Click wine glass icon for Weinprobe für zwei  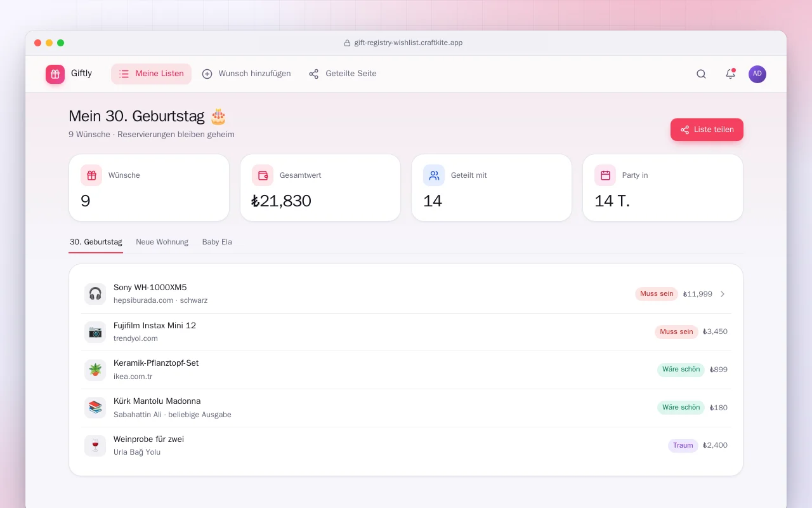[95, 446]
